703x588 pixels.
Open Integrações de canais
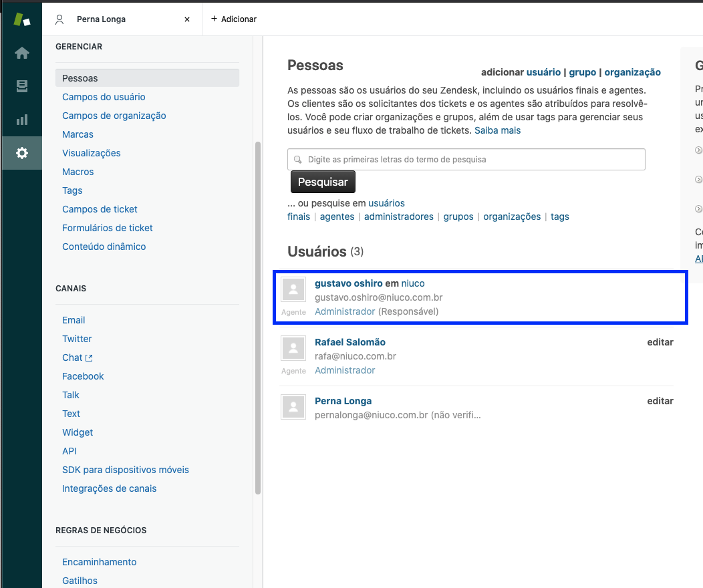click(109, 488)
